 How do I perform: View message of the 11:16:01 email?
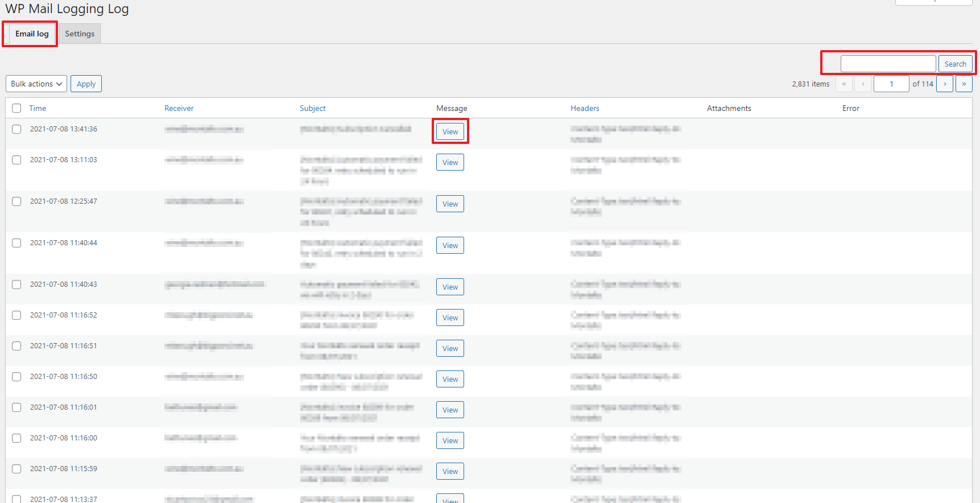(450, 410)
